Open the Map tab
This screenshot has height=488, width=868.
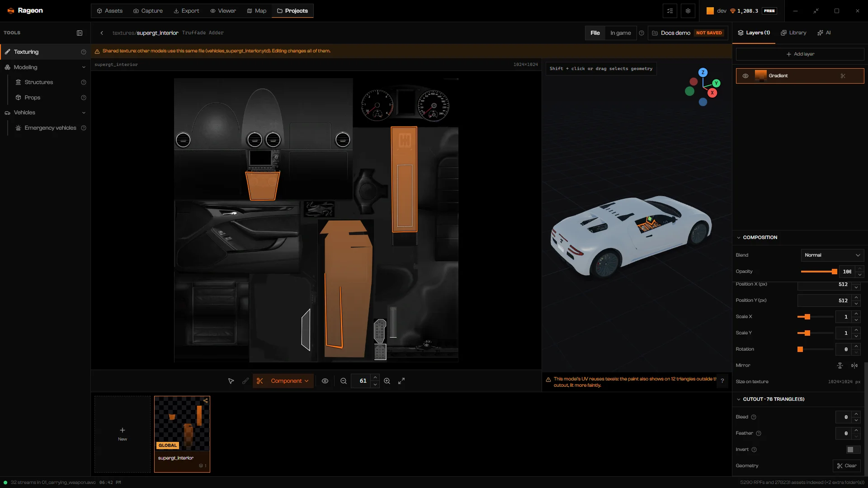tap(257, 11)
